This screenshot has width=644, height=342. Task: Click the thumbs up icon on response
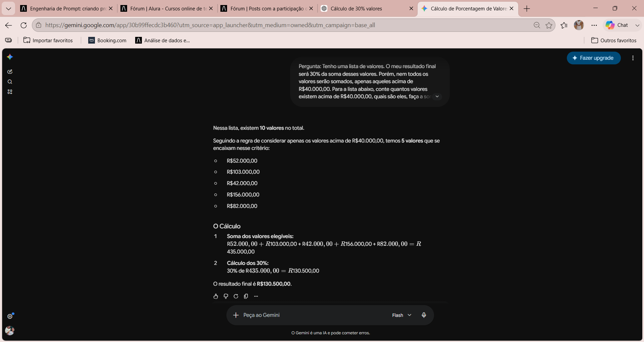216,296
